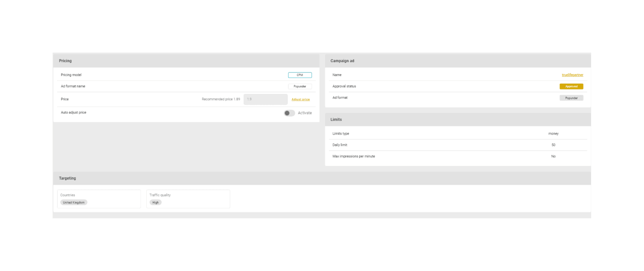Select the United Kingdom country chip
This screenshot has width=644, height=271.
pyautogui.click(x=74, y=202)
